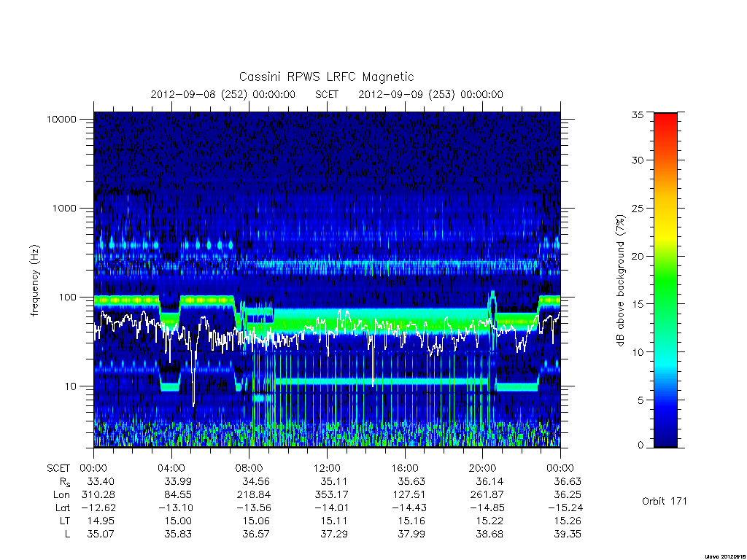This screenshot has height=560, width=747.
Task: Click L-shell value '35.07'
Action: [x=101, y=534]
